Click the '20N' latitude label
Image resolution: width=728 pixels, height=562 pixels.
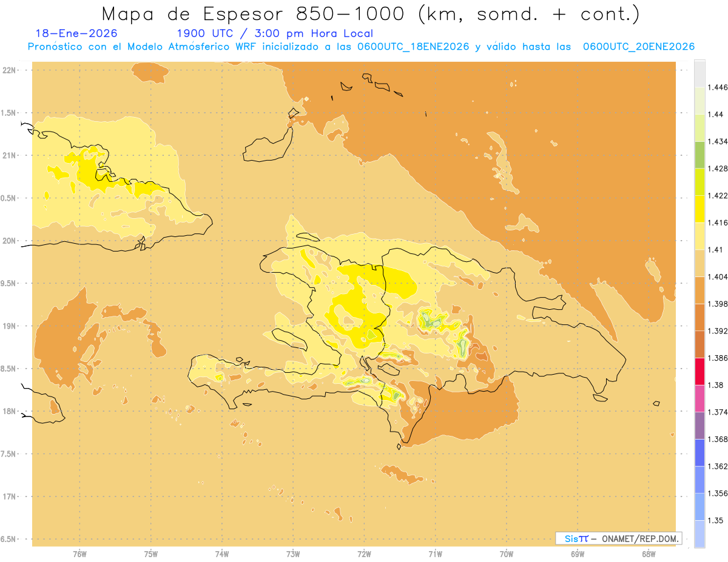pos(9,241)
